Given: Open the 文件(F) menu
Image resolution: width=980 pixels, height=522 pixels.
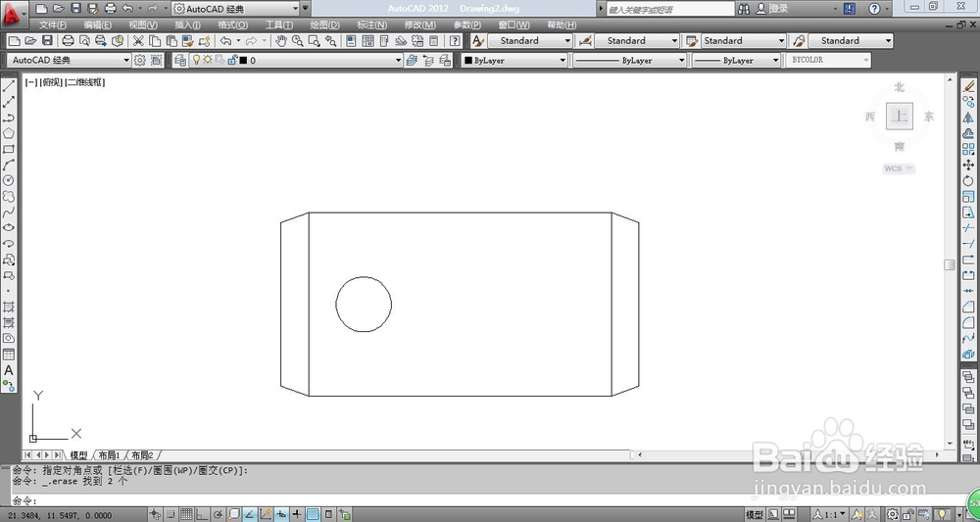Looking at the screenshot, I should click(x=53, y=25).
